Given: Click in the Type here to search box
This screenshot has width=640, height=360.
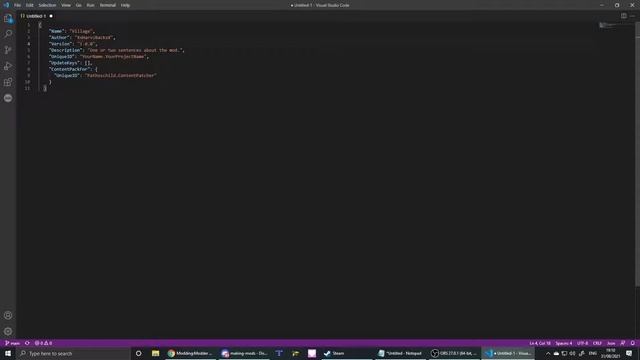Looking at the screenshot, I should click(x=73, y=353).
